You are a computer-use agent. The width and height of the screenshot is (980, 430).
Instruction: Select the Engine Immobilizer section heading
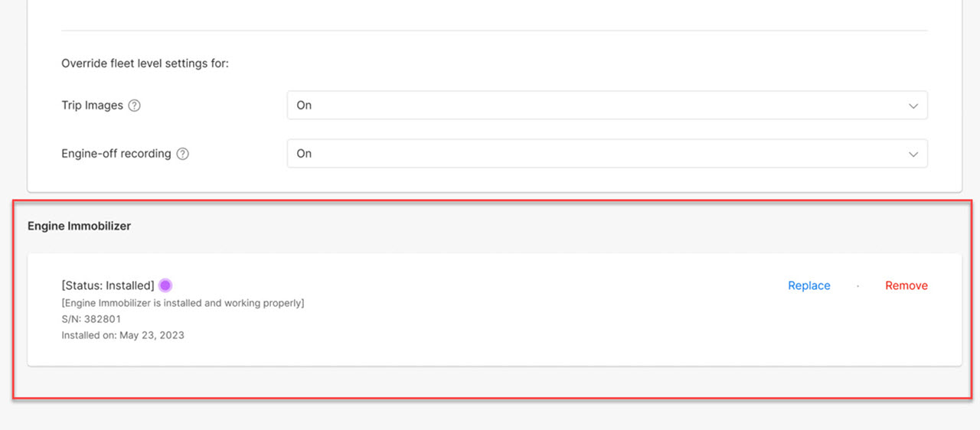tap(79, 226)
